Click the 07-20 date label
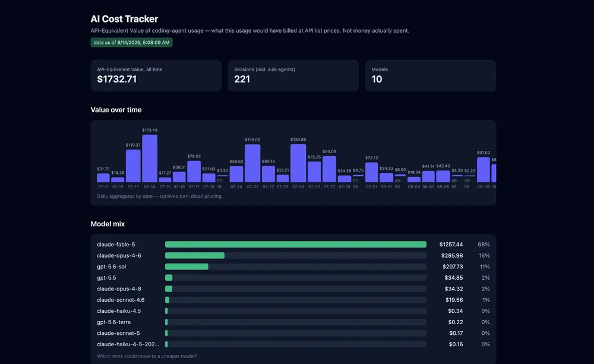Screen dimensions: 594x364 pos(236,186)
